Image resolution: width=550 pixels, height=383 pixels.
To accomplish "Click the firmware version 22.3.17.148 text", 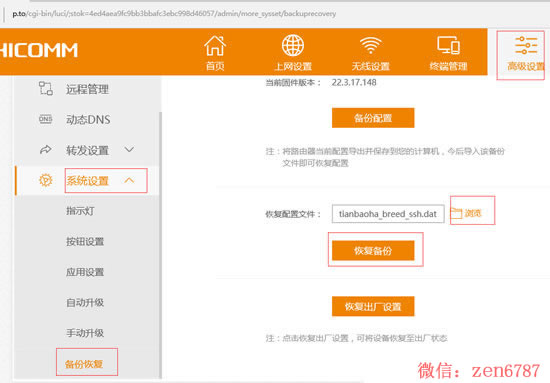I will click(x=354, y=82).
